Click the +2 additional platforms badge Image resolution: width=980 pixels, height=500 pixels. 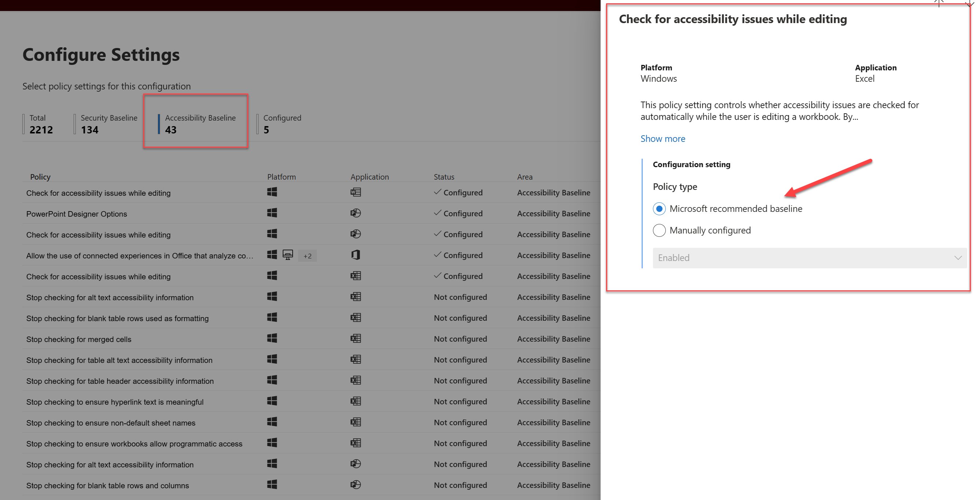pyautogui.click(x=307, y=256)
